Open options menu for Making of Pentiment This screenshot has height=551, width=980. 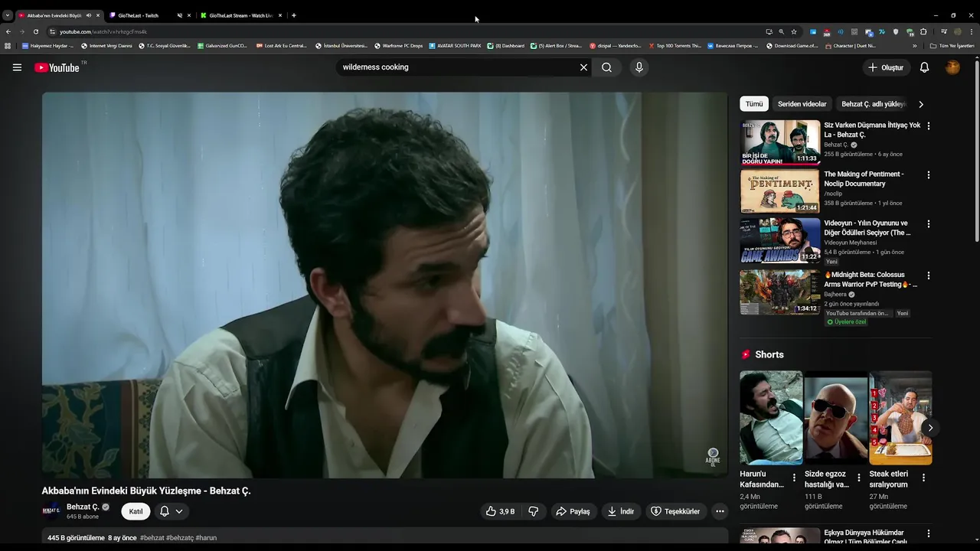click(929, 174)
